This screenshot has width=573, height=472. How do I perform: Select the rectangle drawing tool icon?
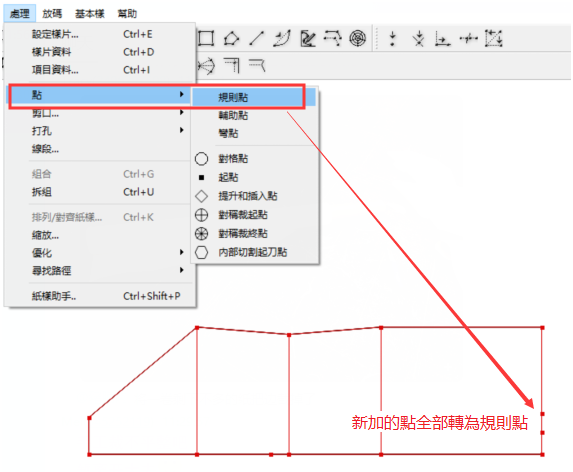click(206, 38)
